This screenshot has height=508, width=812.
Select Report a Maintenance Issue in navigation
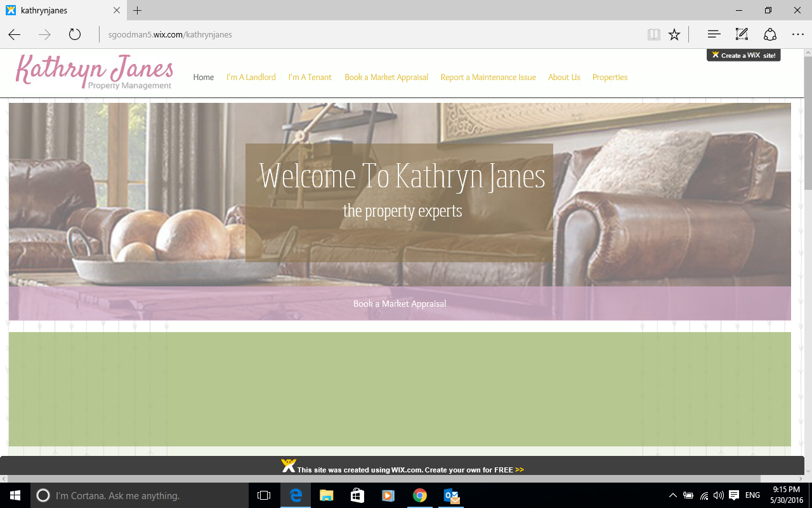point(488,77)
